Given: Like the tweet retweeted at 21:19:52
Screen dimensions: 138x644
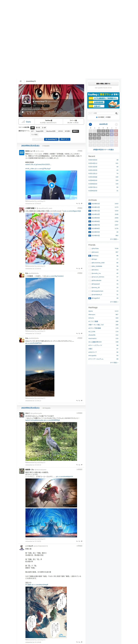Looking at the screenshot, I should [x=82, y=541].
